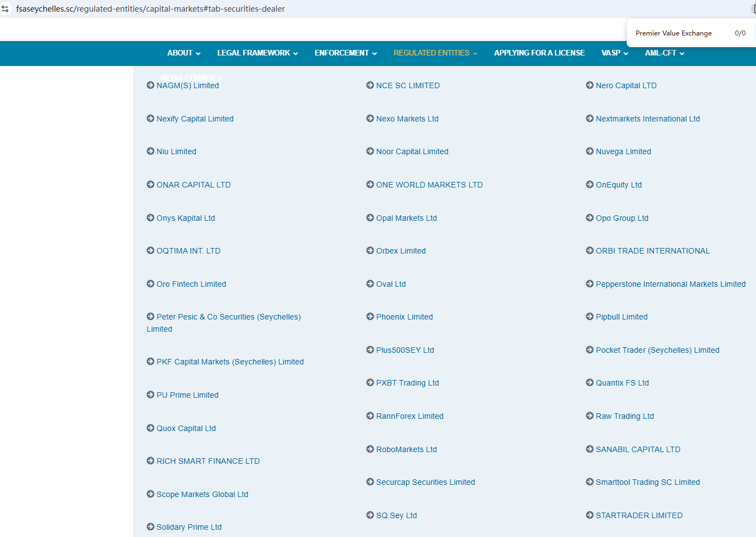Viewport: 756px width, 537px height.
Task: Click the arrow icon beside ONE WORLD MARKETS LTD
Action: pyautogui.click(x=370, y=184)
